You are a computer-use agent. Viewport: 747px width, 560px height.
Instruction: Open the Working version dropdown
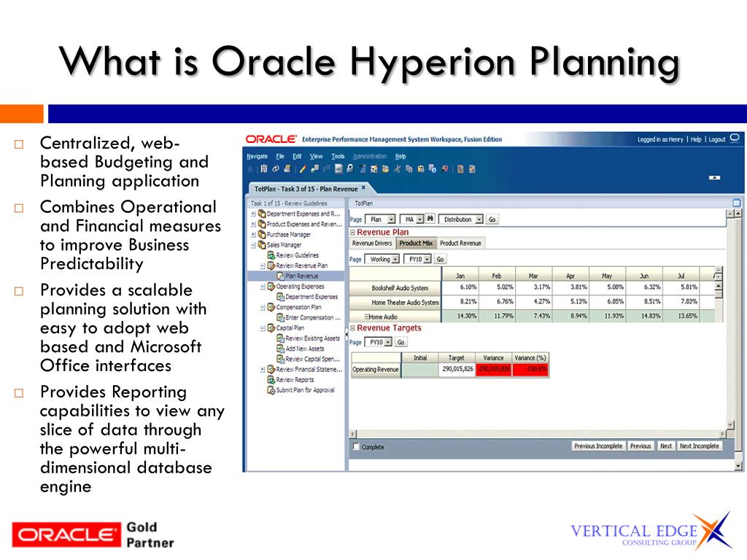(395, 259)
